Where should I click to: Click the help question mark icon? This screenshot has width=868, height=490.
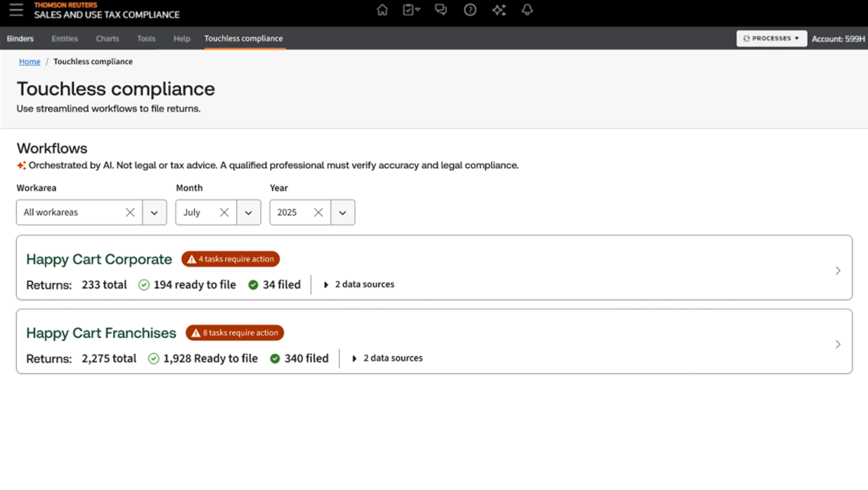click(x=470, y=10)
